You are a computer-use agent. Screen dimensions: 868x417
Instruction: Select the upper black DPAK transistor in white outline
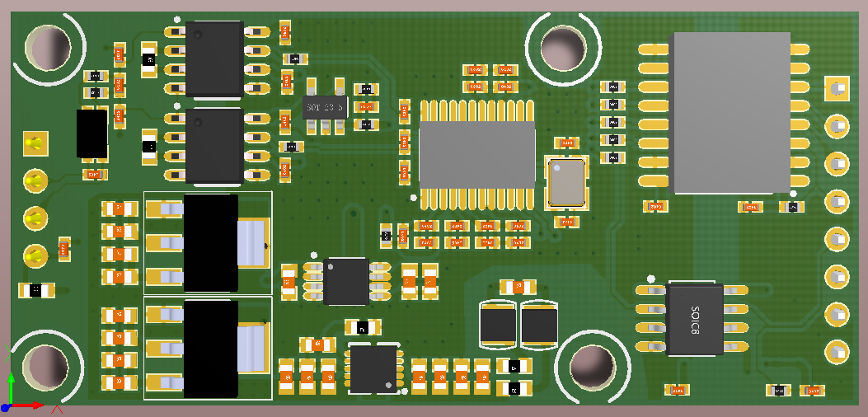tap(211, 242)
